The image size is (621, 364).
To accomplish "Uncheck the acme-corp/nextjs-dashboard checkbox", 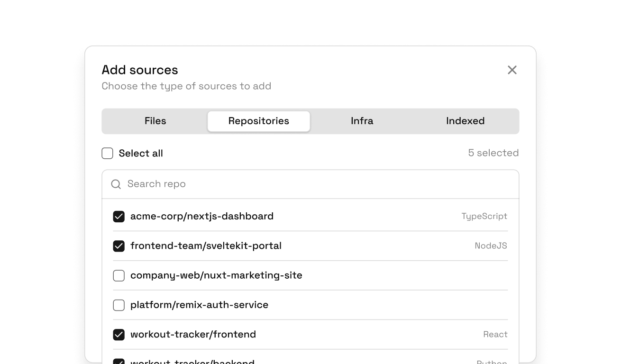I will click(x=119, y=217).
